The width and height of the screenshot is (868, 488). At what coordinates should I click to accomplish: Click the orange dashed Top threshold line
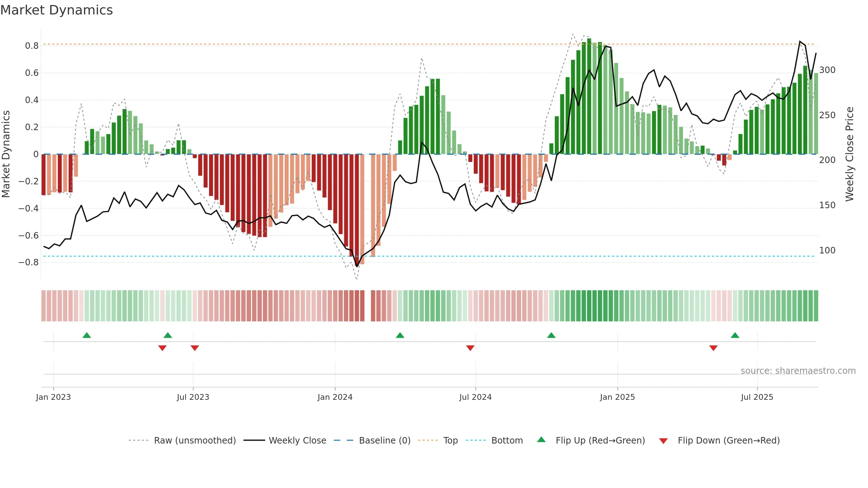(x=429, y=44)
